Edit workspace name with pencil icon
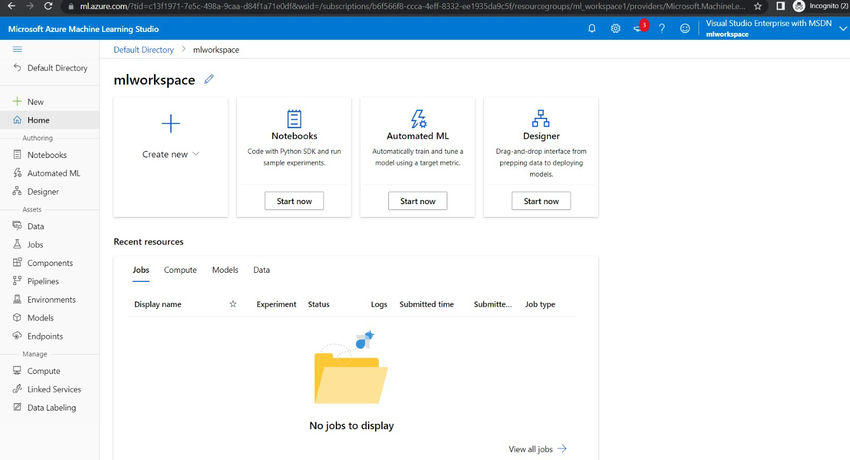Screen dimensions: 850x460 209,80
